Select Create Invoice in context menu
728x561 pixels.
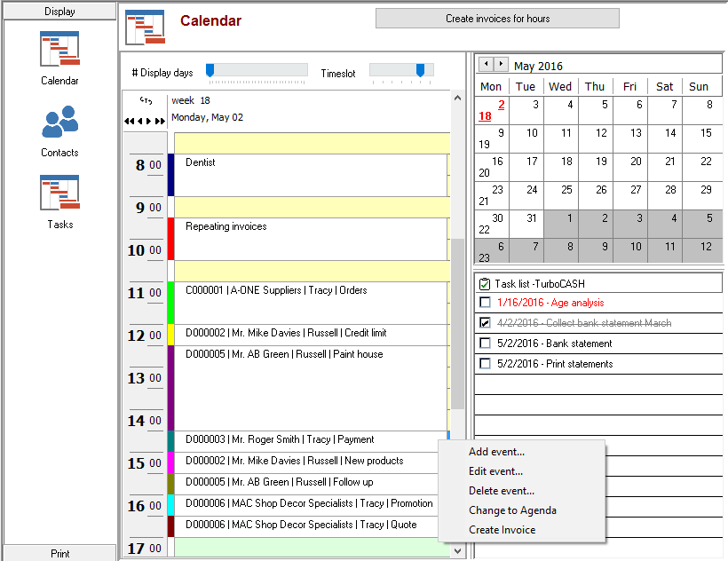point(502,530)
